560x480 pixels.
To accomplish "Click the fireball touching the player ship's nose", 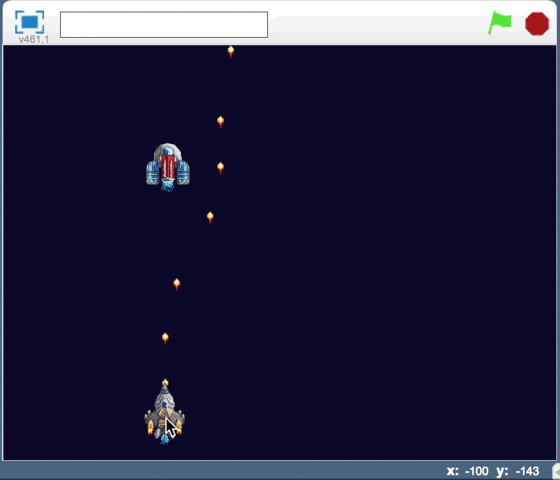I will pos(165,382).
